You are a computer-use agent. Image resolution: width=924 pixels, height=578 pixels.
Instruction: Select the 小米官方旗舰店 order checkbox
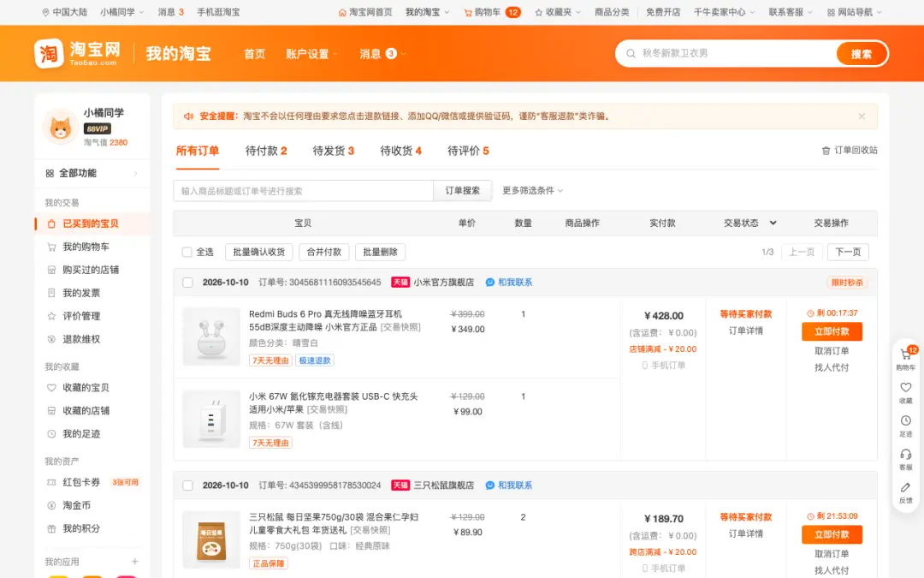pos(187,283)
